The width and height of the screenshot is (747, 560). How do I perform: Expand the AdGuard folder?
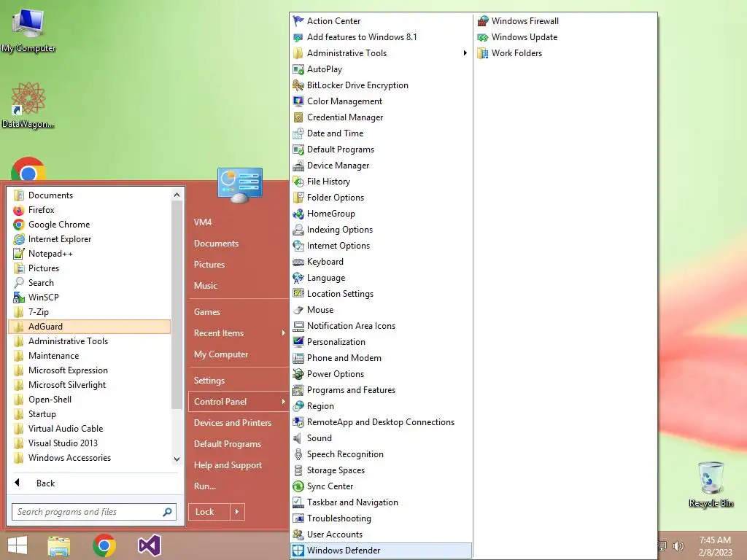[x=90, y=327]
